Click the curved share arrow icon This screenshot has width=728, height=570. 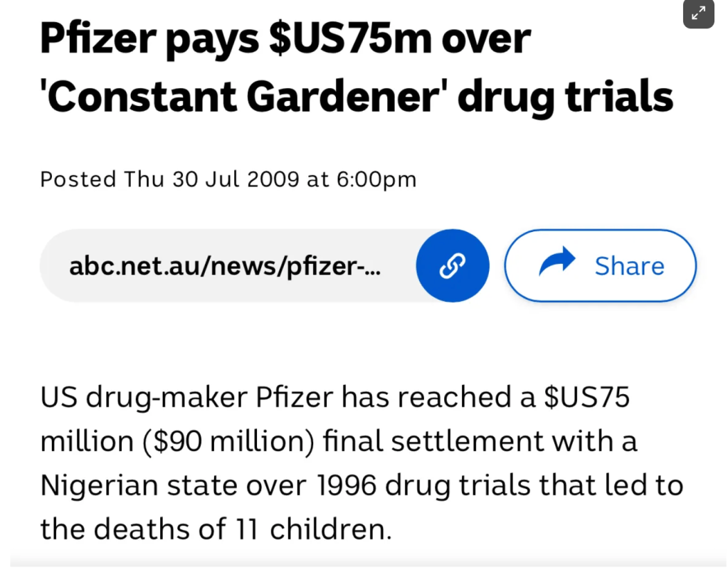pos(556,263)
